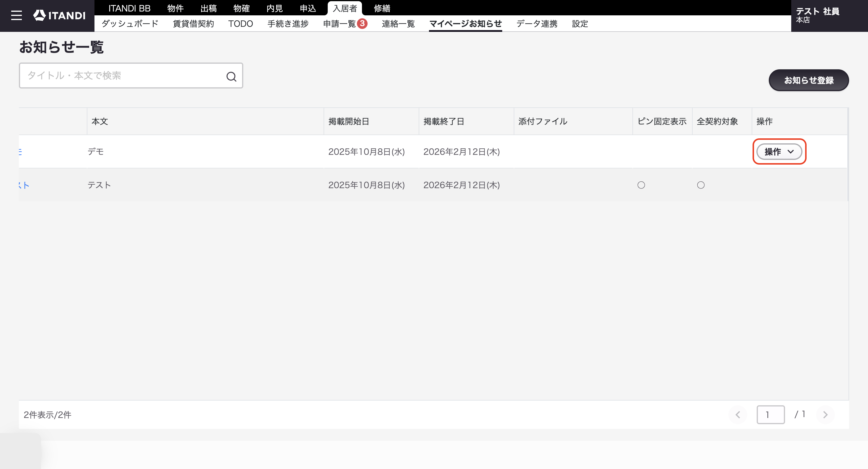This screenshot has height=469, width=868.
Task: Open the hamburger menu
Action: 16,16
